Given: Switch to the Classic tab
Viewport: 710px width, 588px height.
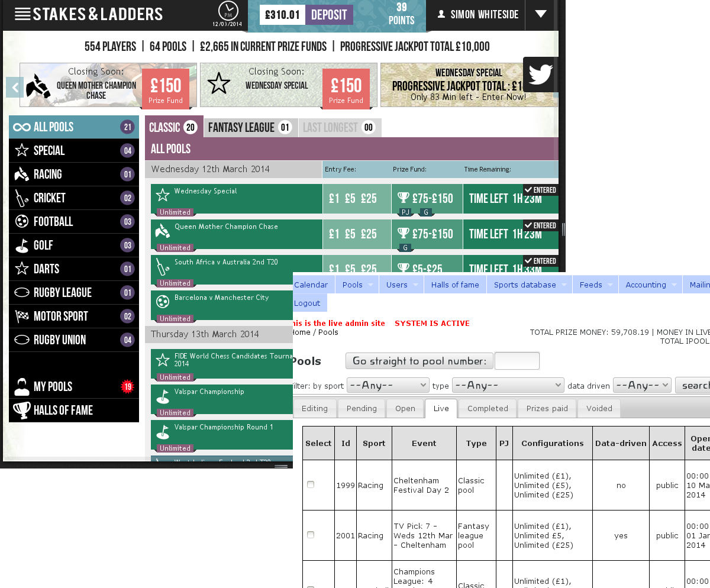Looking at the screenshot, I should [174, 127].
